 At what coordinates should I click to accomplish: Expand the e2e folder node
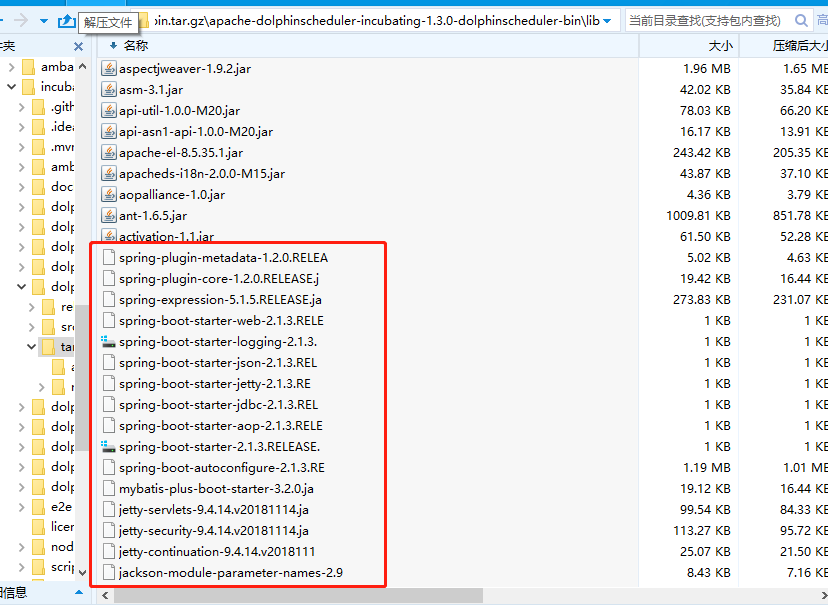point(22,507)
